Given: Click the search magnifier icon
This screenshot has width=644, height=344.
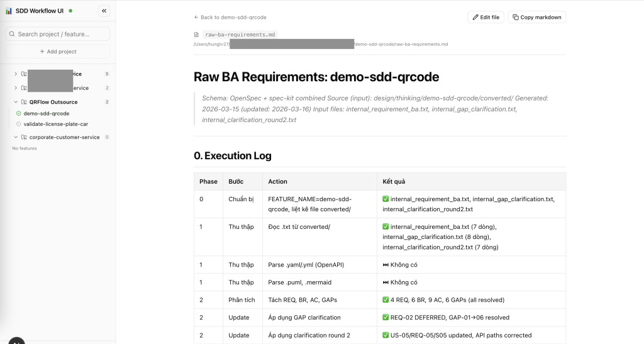Looking at the screenshot, I should [12, 34].
